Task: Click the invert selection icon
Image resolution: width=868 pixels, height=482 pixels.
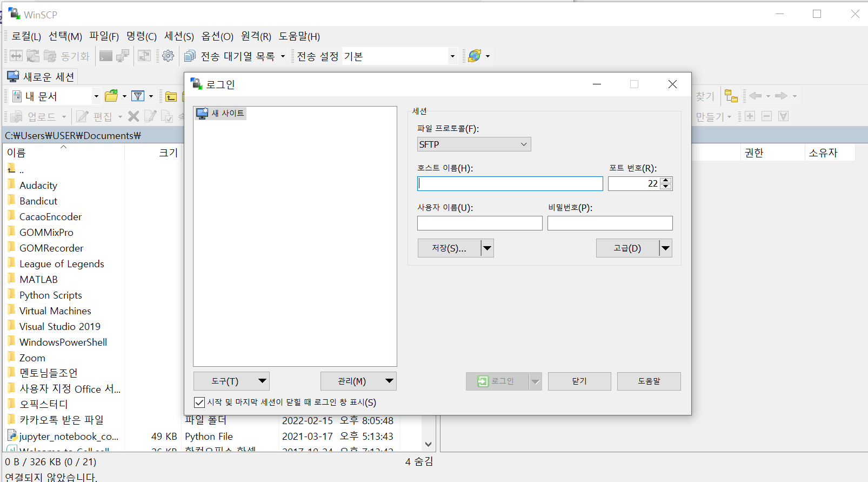Action: [784, 116]
